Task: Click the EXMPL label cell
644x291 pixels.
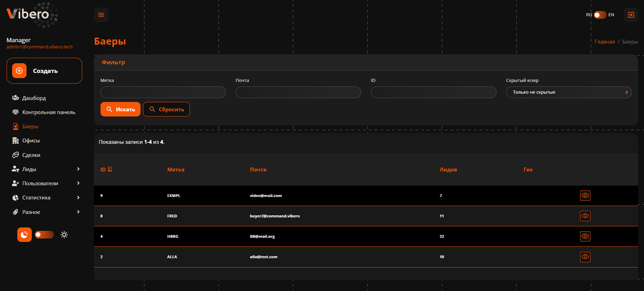Action: pos(174,196)
